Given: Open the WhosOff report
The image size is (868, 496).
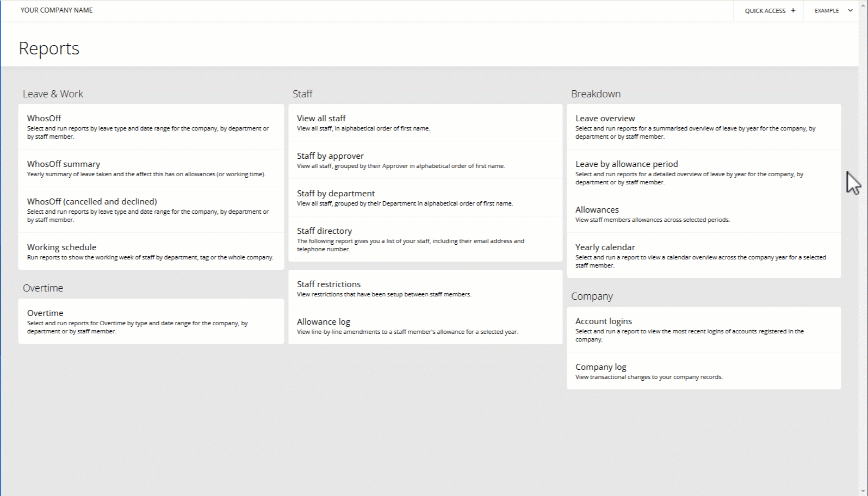Looking at the screenshot, I should click(151, 127).
